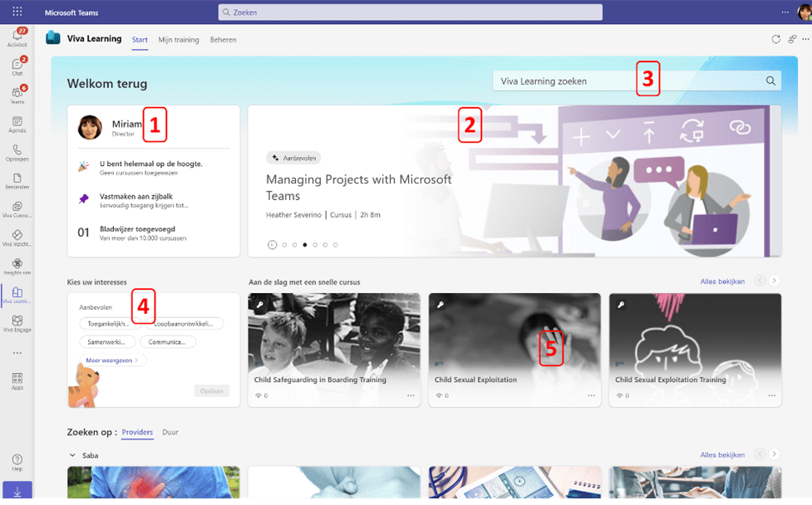Open the account profile picture menu
The height and width of the screenshot is (505, 812).
tap(805, 12)
